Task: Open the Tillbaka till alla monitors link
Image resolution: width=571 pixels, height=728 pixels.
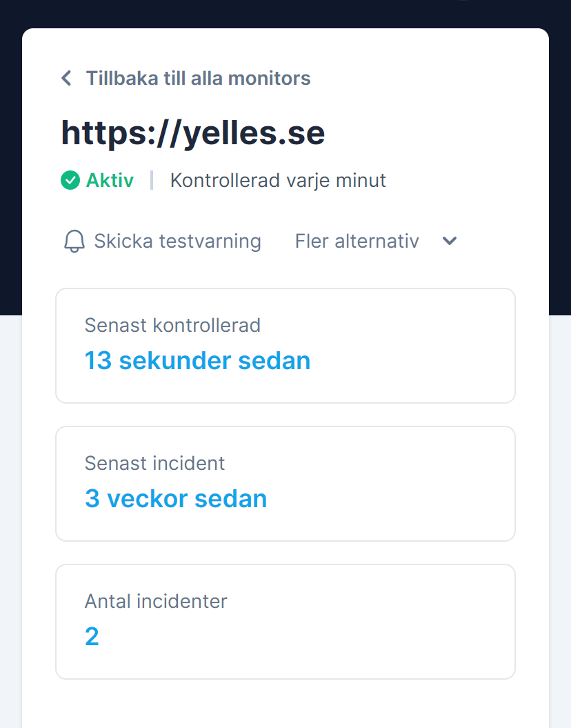Action: pyautogui.click(x=198, y=78)
